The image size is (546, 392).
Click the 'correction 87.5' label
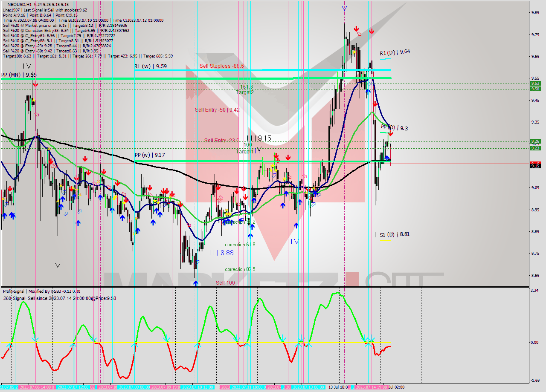240,269
